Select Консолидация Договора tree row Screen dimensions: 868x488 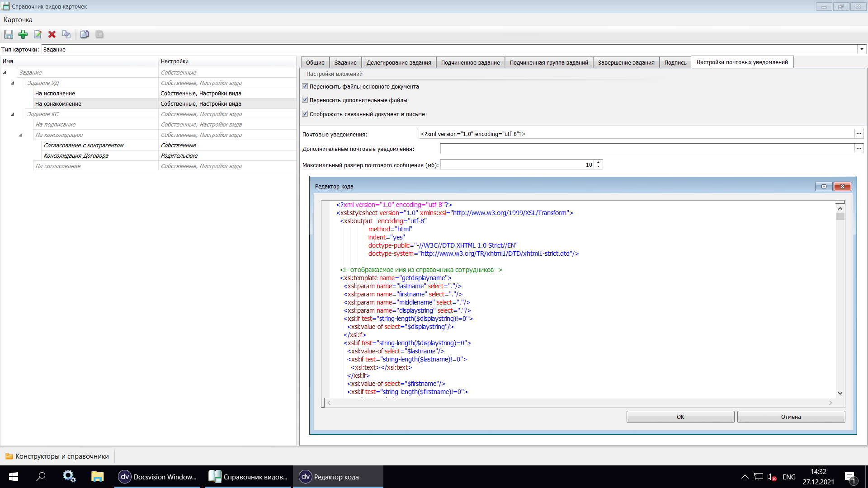[169, 156]
